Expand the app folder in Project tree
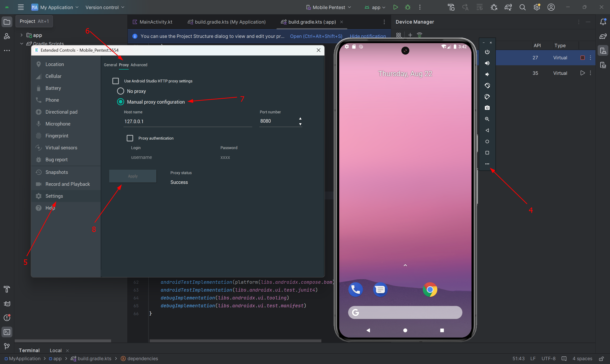 point(22,35)
